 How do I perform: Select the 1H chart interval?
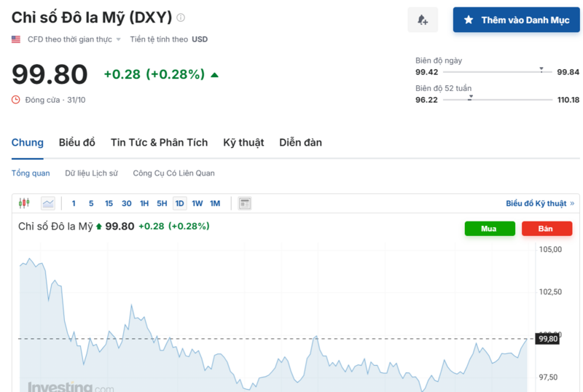click(144, 203)
